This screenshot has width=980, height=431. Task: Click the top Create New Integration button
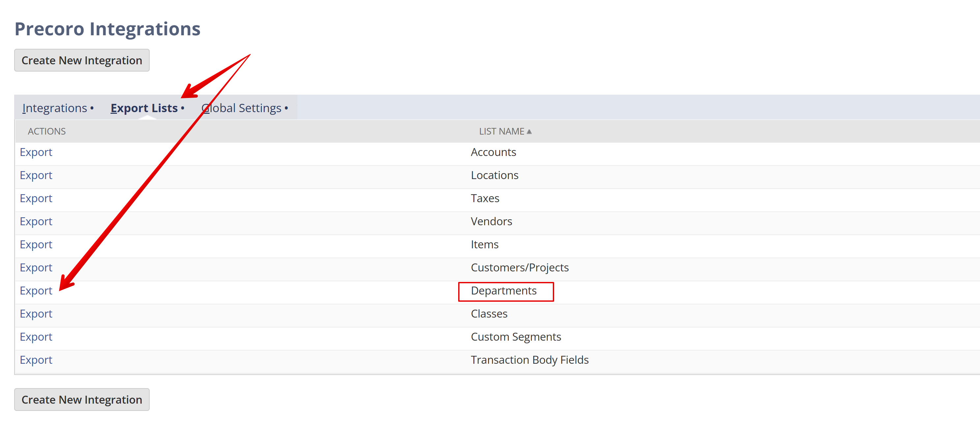(82, 60)
